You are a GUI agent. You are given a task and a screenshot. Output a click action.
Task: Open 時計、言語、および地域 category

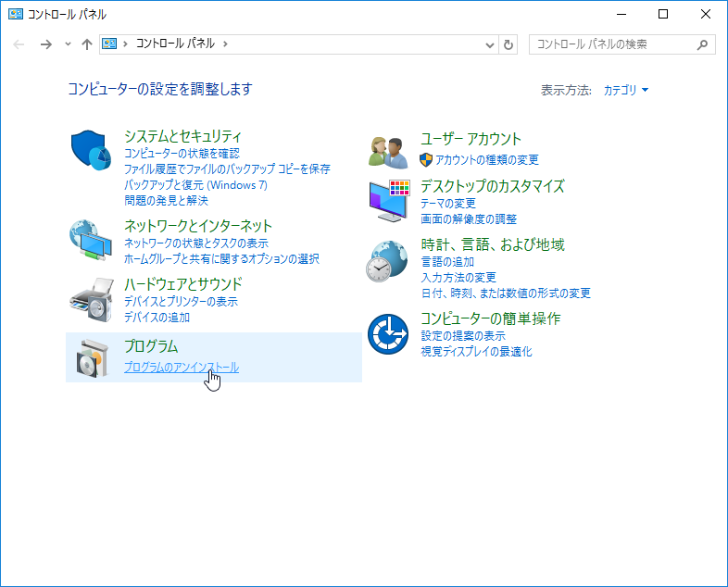click(x=493, y=244)
